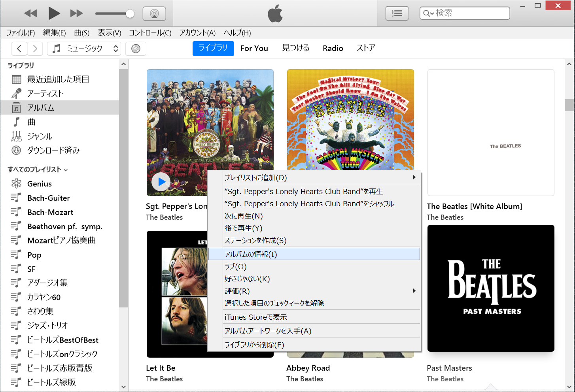Switch to the ストア tab
The height and width of the screenshot is (392, 575).
click(366, 48)
